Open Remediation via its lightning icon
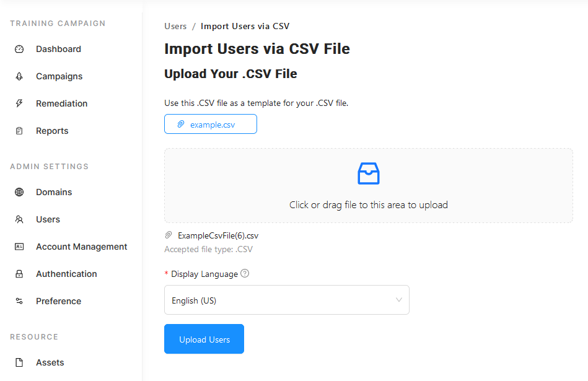Screen dimensions: 588x381 pyautogui.click(x=19, y=103)
